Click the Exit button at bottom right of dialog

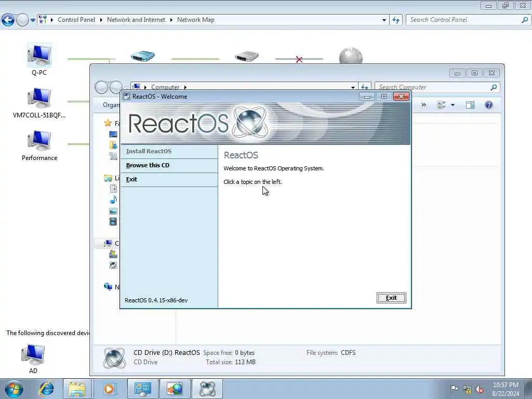[x=391, y=298]
